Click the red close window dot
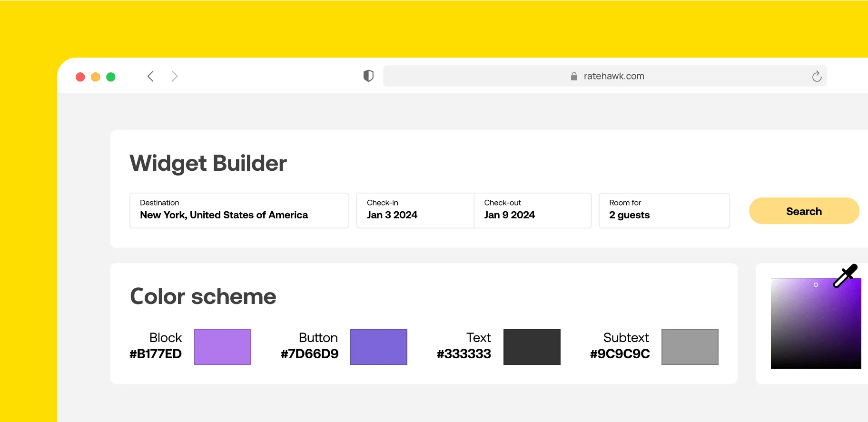 [80, 77]
